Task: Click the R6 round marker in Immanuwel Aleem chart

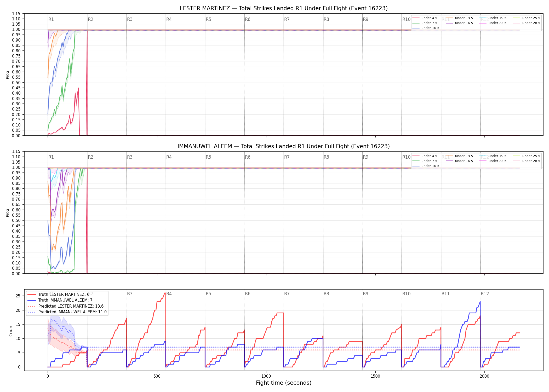Action: tap(248, 157)
